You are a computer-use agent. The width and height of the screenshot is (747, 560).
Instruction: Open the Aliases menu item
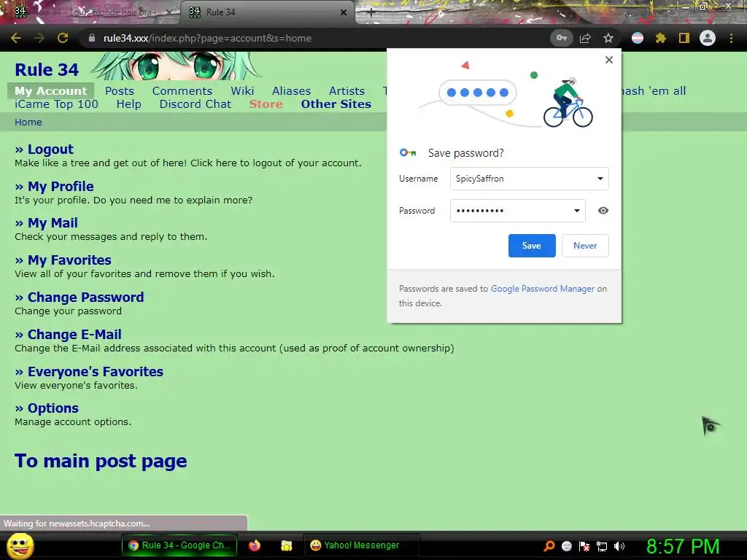pos(291,91)
